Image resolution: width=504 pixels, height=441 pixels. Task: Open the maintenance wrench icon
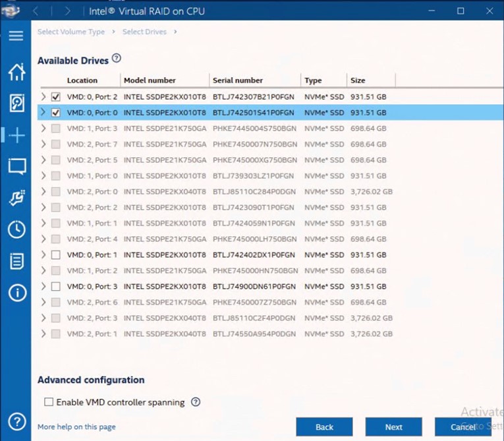(x=16, y=198)
